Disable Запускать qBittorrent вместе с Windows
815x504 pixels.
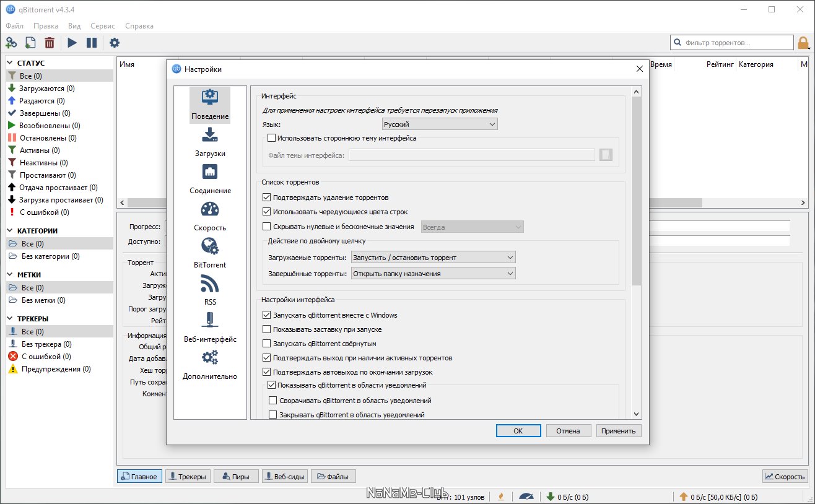tap(267, 315)
